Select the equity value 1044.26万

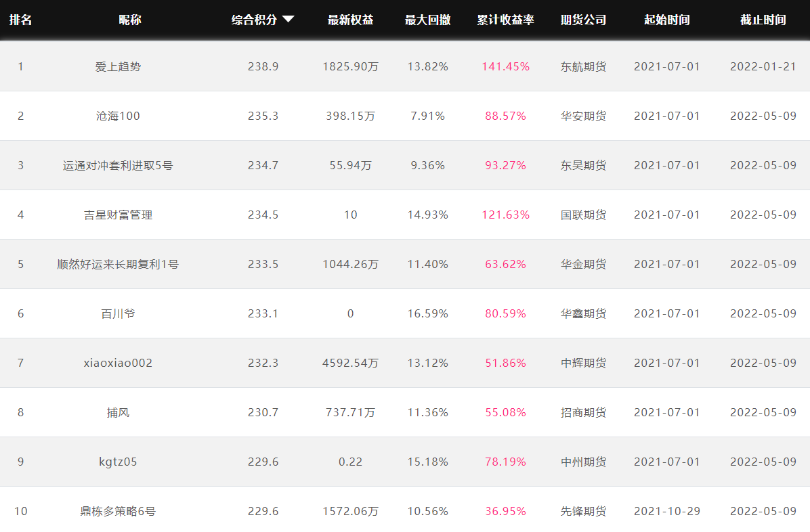(x=350, y=264)
